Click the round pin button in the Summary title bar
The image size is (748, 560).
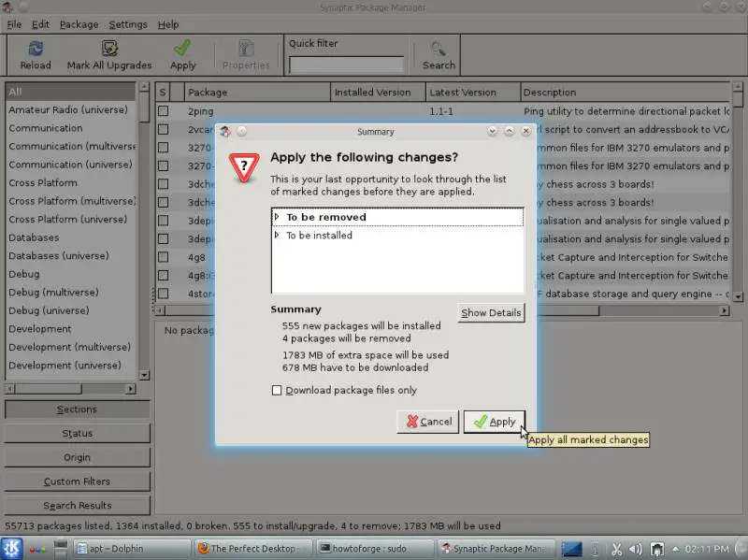[x=242, y=131]
